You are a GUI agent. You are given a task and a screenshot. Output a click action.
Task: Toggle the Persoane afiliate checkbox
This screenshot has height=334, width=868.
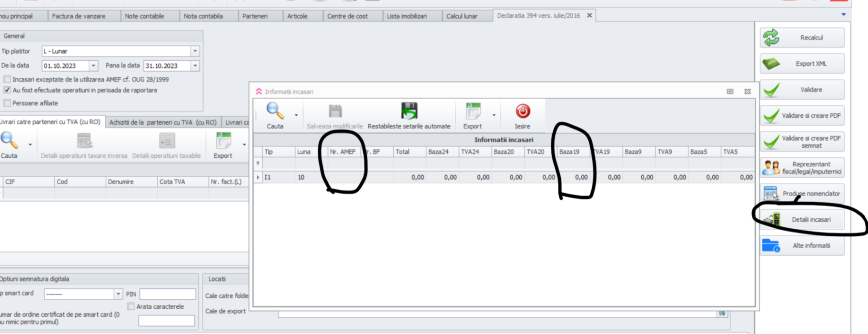click(7, 103)
